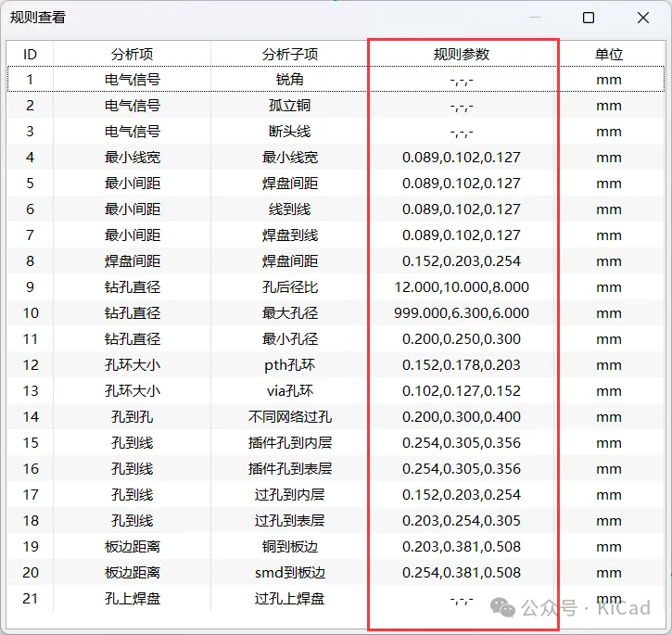Click the 分析项 column header
Image resolution: width=672 pixels, height=635 pixels.
tap(132, 54)
